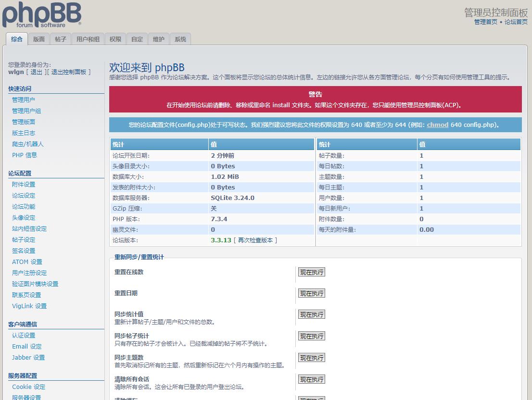
Task: Go to the 用户和组 tab
Action: click(x=88, y=39)
